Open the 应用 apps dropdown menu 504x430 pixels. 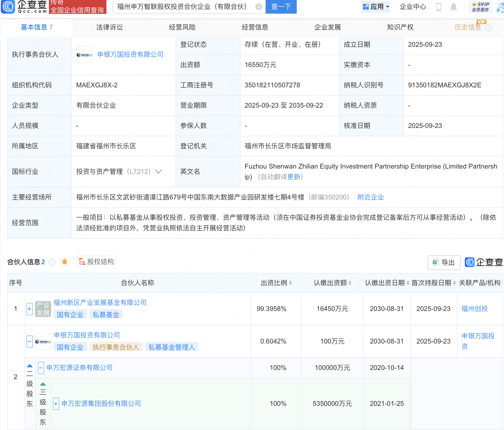376,7
